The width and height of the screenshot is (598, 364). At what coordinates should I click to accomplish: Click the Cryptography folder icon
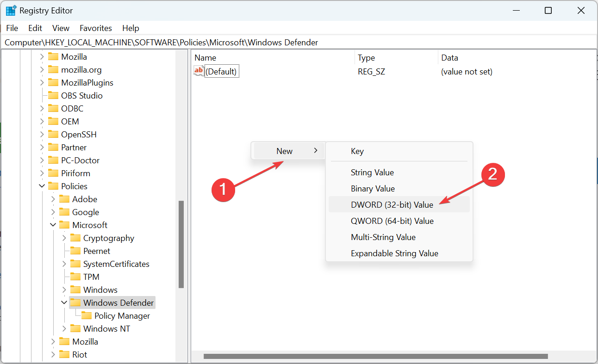point(75,238)
